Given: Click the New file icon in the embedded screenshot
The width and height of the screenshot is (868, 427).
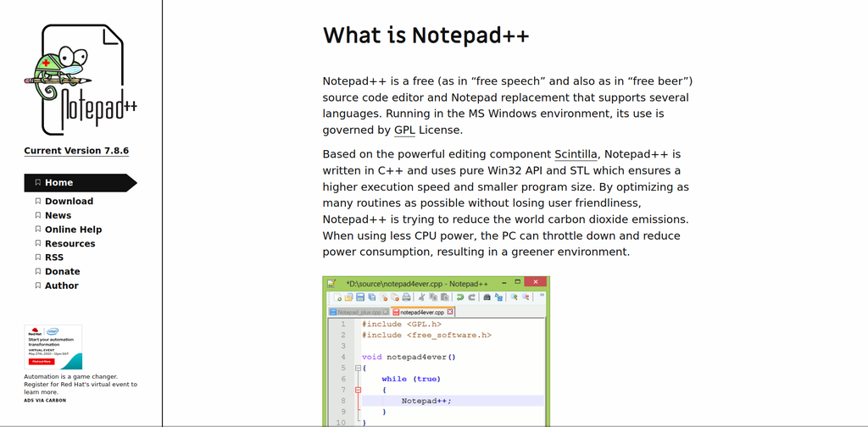Looking at the screenshot, I should [337, 297].
